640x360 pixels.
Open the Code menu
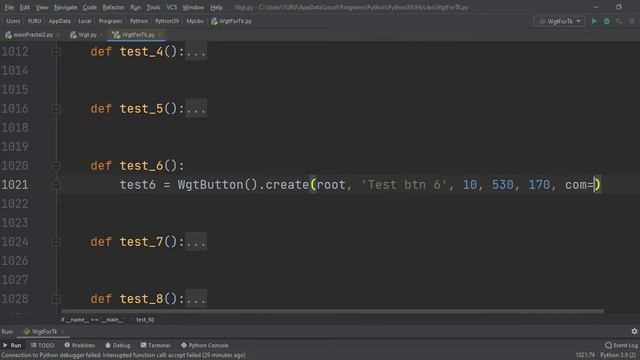point(89,7)
